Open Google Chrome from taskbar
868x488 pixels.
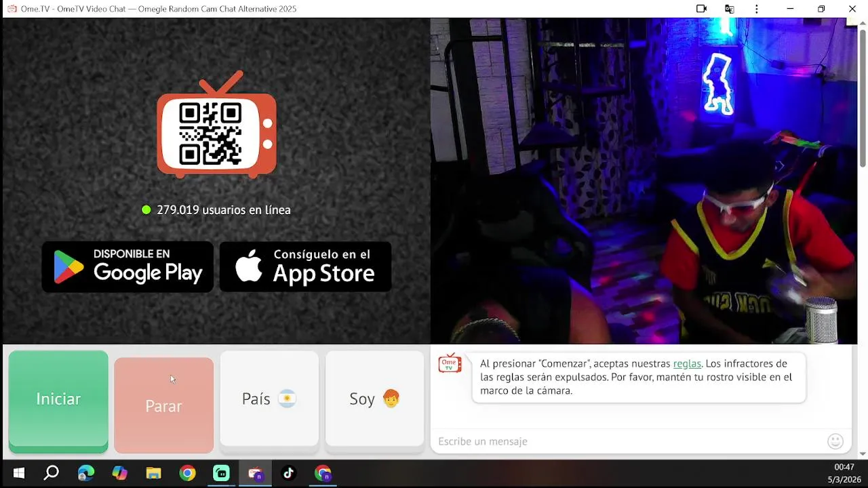point(187,473)
